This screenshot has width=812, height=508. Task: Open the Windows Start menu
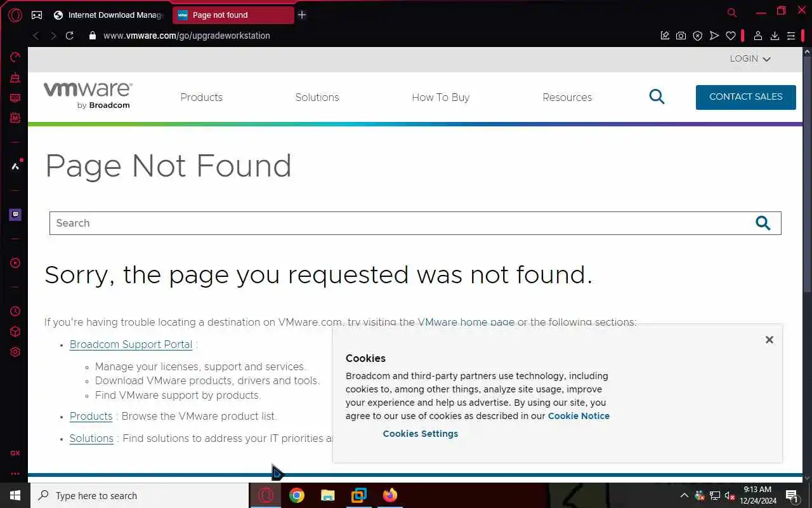pos(15,495)
